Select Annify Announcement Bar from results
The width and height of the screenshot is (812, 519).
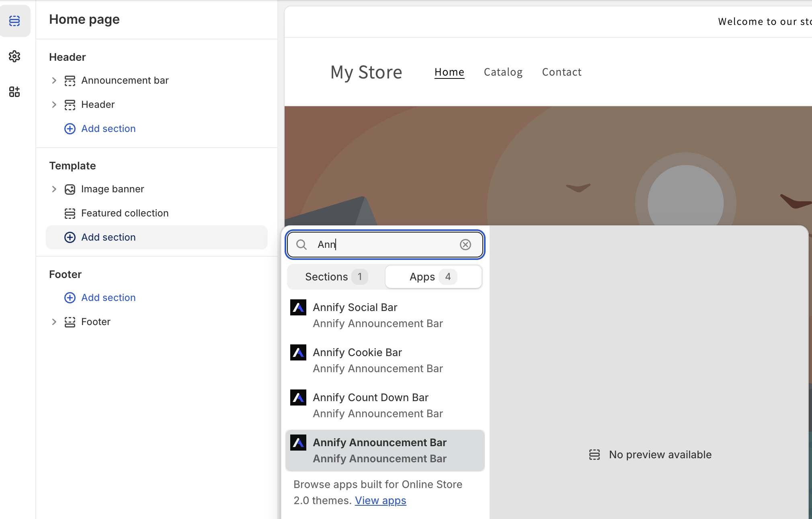click(x=385, y=451)
